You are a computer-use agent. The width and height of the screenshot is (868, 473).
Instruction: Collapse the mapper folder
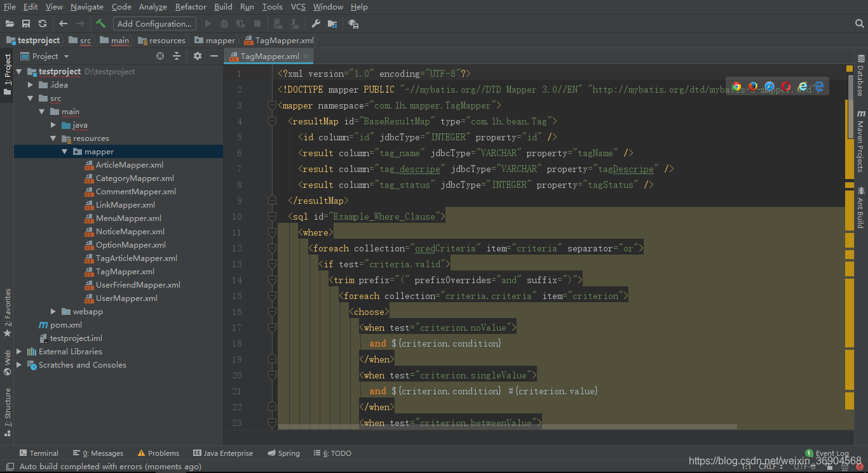pyautogui.click(x=65, y=152)
